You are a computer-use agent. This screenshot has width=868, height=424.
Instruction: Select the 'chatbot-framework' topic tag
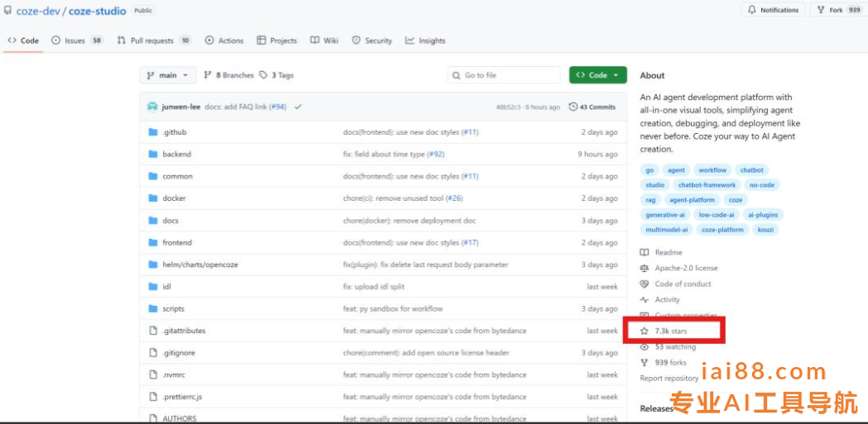[x=707, y=185]
